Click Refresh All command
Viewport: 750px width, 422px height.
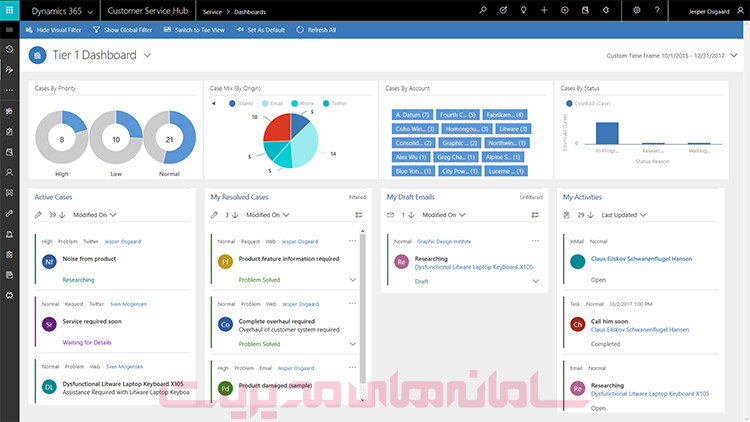[x=316, y=30]
